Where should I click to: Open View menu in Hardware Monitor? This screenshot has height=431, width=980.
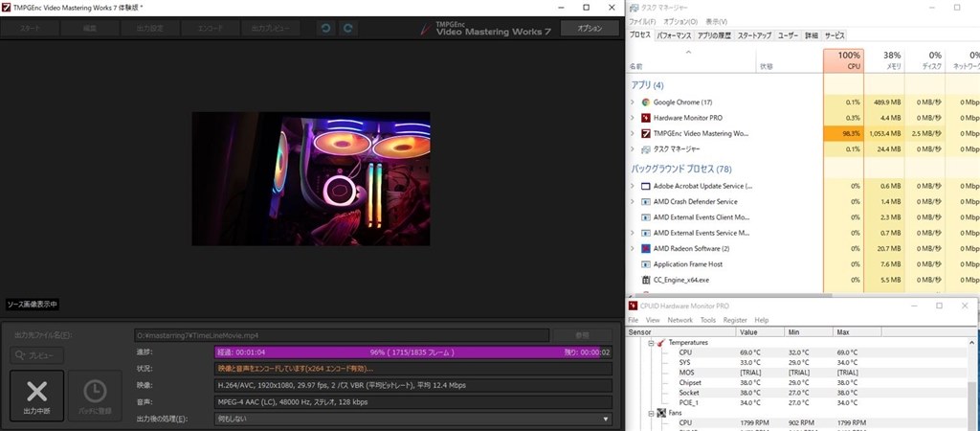coord(653,320)
